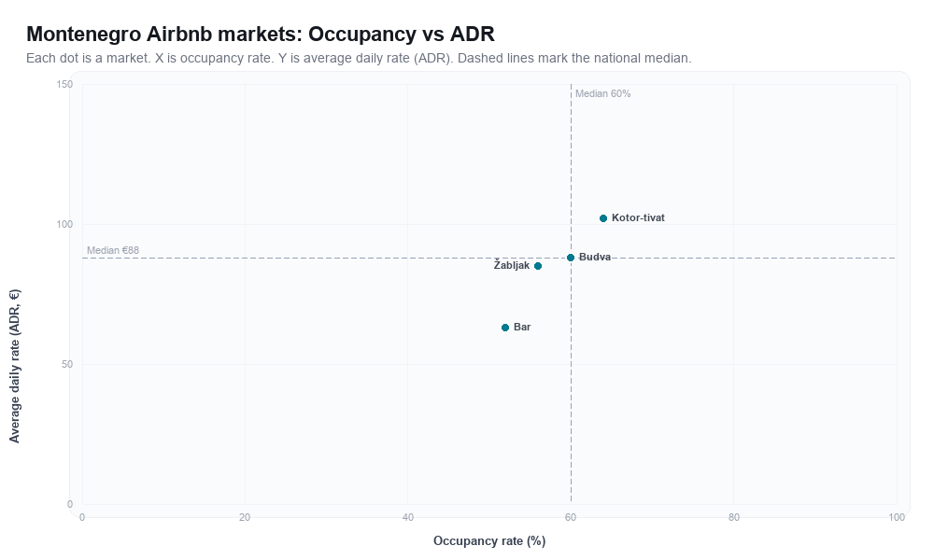Click the y-axis tick label 150
The image size is (934, 560).
point(64,85)
